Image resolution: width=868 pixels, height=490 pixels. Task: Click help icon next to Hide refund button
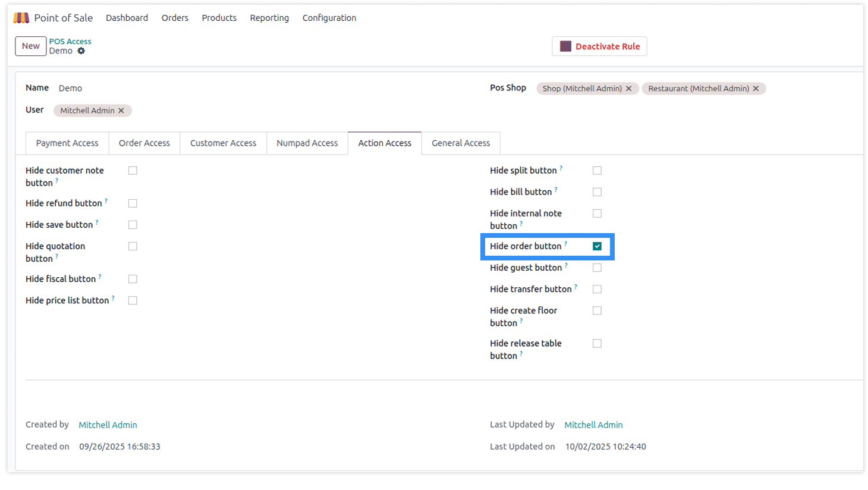106,201
